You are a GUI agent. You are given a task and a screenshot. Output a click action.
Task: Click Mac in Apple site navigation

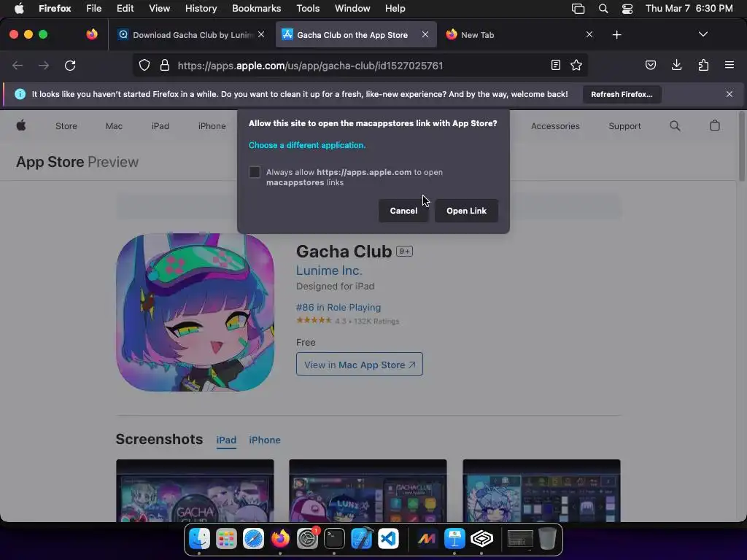114,126
